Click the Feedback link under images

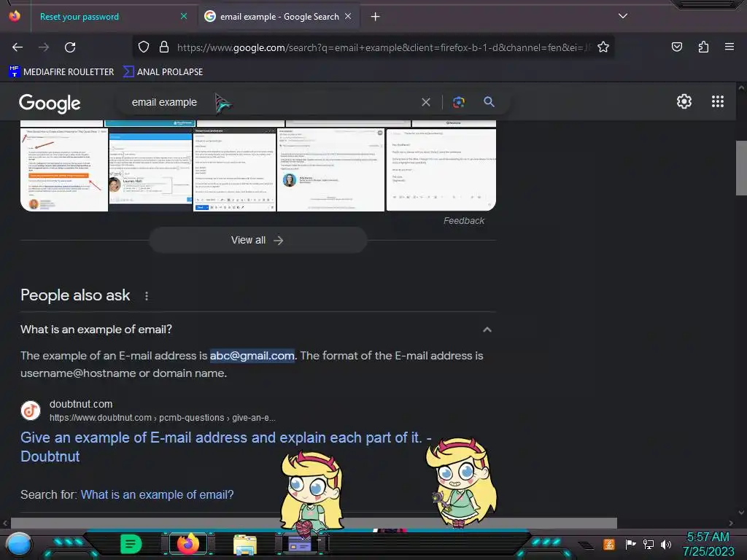point(463,221)
